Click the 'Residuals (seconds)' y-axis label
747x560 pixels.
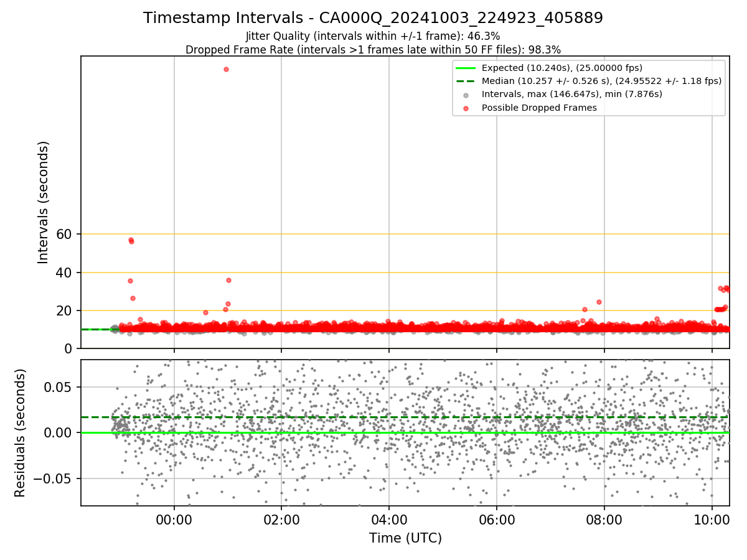coord(20,432)
